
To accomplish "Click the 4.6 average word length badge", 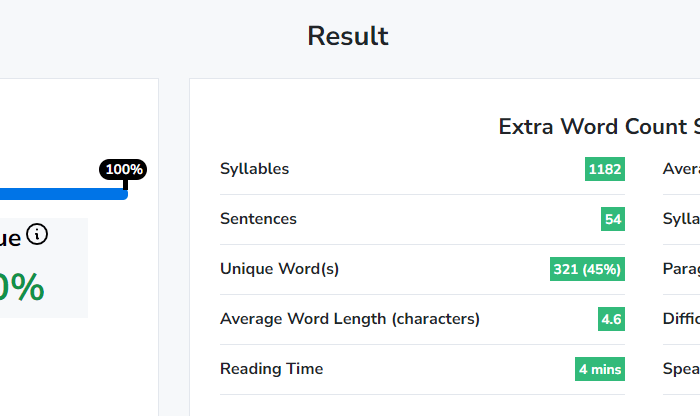I will (x=611, y=319).
